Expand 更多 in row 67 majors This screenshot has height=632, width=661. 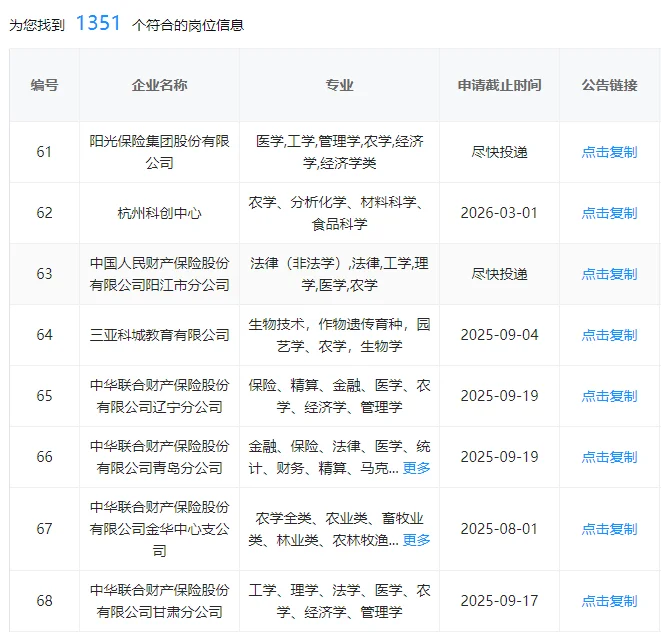tap(416, 540)
